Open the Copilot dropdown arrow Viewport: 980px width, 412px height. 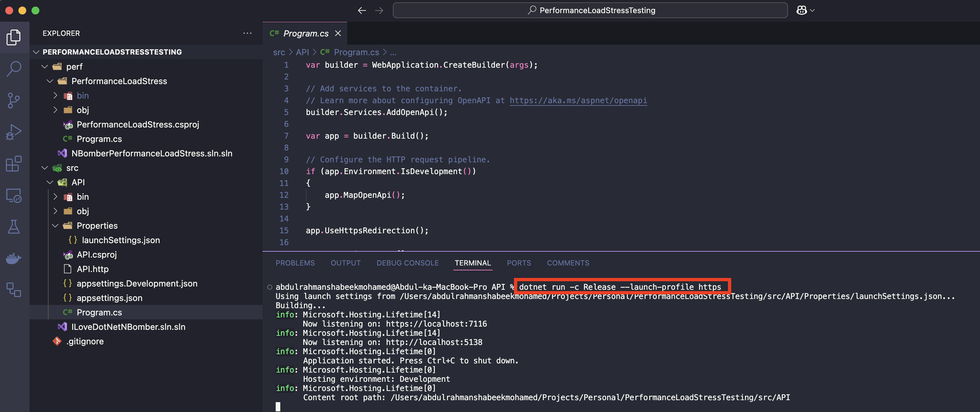click(x=812, y=11)
